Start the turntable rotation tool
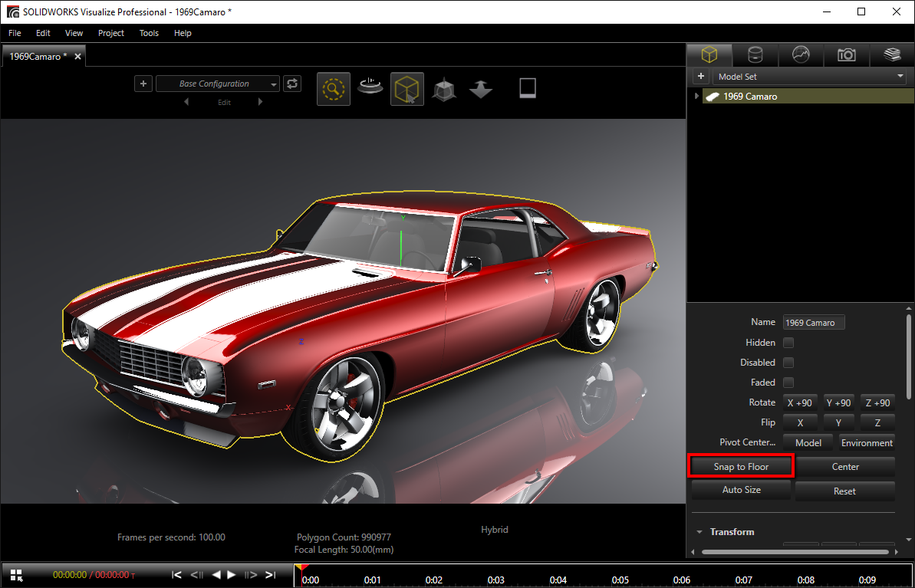 click(x=370, y=87)
